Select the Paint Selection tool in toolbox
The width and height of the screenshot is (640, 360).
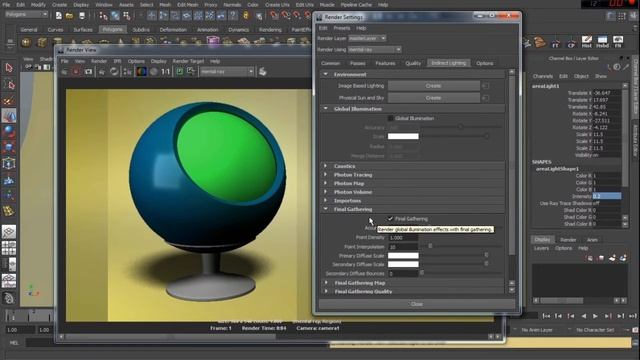click(9, 100)
